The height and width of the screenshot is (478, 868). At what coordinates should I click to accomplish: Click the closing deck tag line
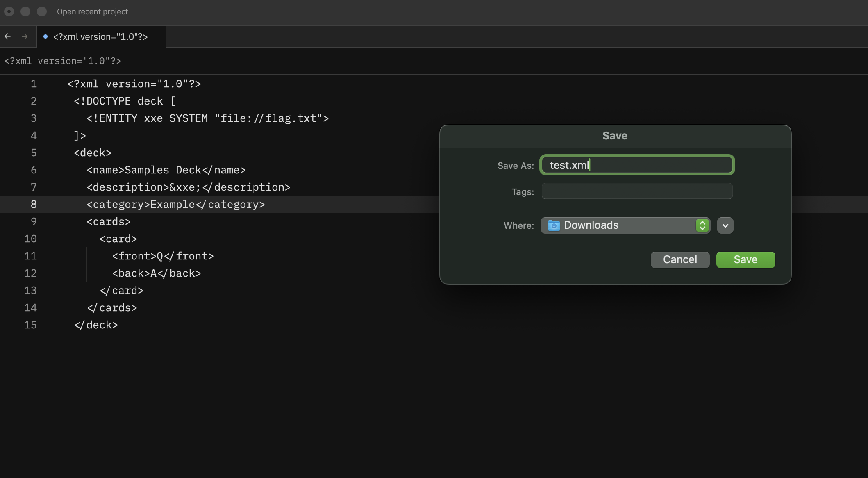pyautogui.click(x=96, y=325)
